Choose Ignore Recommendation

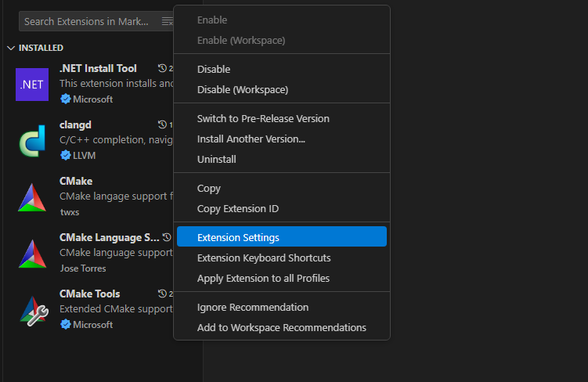coord(282,307)
